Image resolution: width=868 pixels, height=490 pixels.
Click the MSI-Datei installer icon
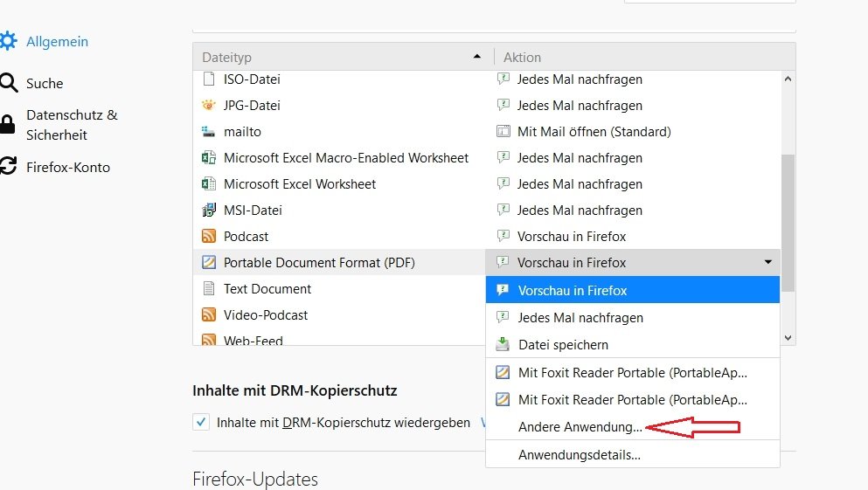tap(208, 210)
